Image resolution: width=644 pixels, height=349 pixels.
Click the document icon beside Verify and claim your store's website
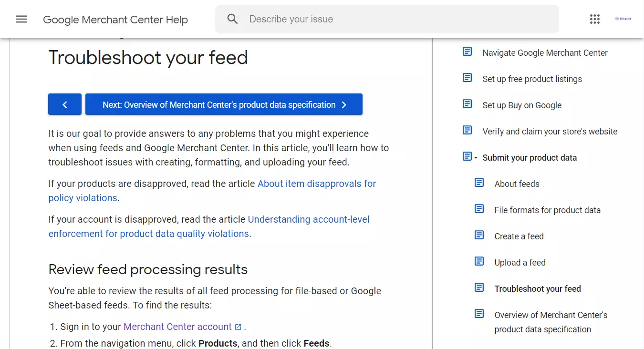(467, 130)
